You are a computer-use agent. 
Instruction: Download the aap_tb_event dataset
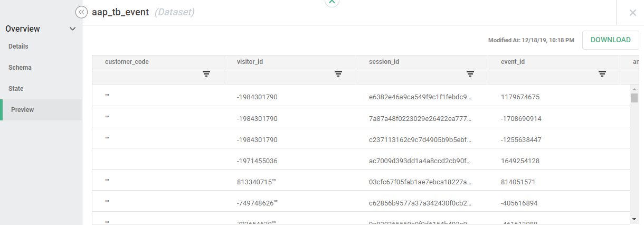coord(610,40)
